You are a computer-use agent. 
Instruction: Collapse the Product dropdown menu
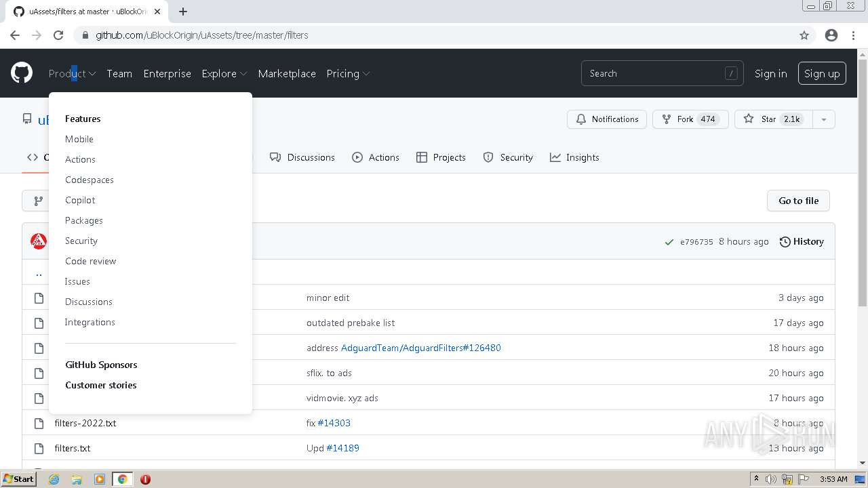click(72, 73)
